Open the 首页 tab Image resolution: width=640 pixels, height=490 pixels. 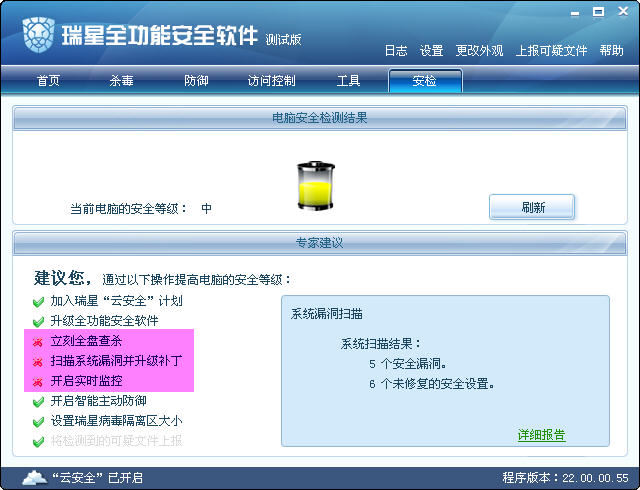tap(48, 80)
